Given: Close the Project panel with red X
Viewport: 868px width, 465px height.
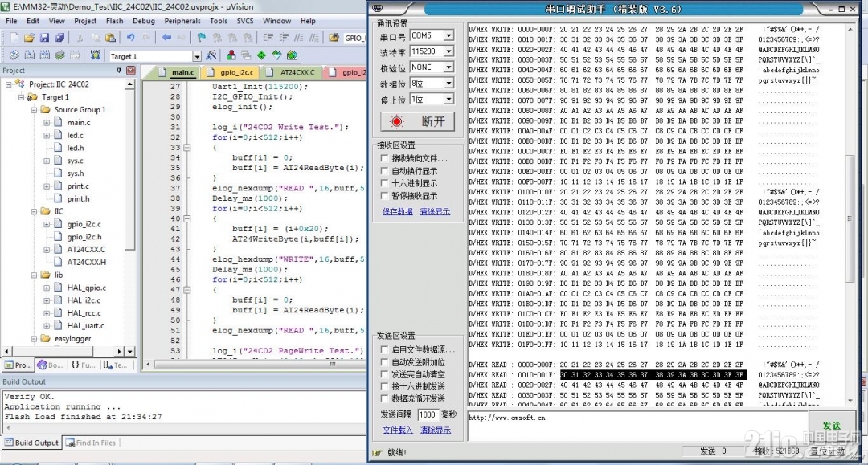Looking at the screenshot, I should [131, 70].
